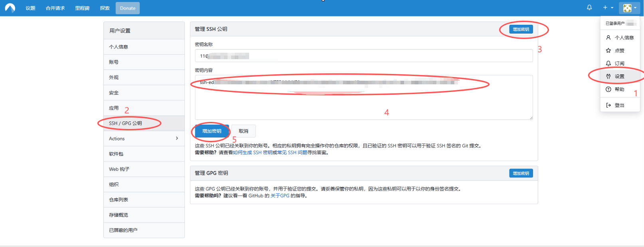Click the Donate button
The image size is (644, 247).
(x=128, y=8)
